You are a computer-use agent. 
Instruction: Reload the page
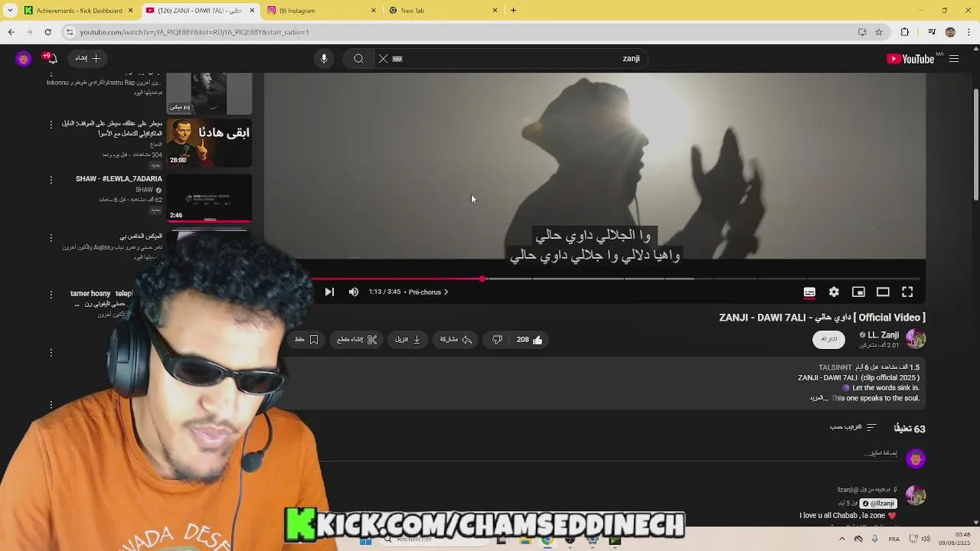coord(47,32)
